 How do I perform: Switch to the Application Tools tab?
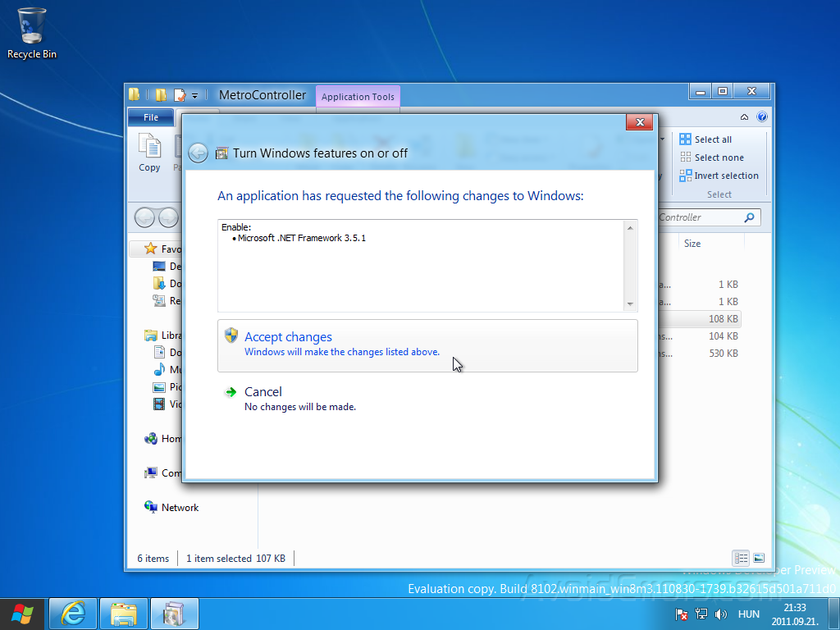[358, 96]
